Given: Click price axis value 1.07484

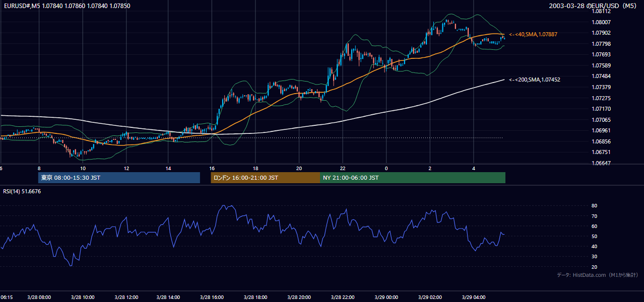Looking at the screenshot, I should (x=601, y=76).
